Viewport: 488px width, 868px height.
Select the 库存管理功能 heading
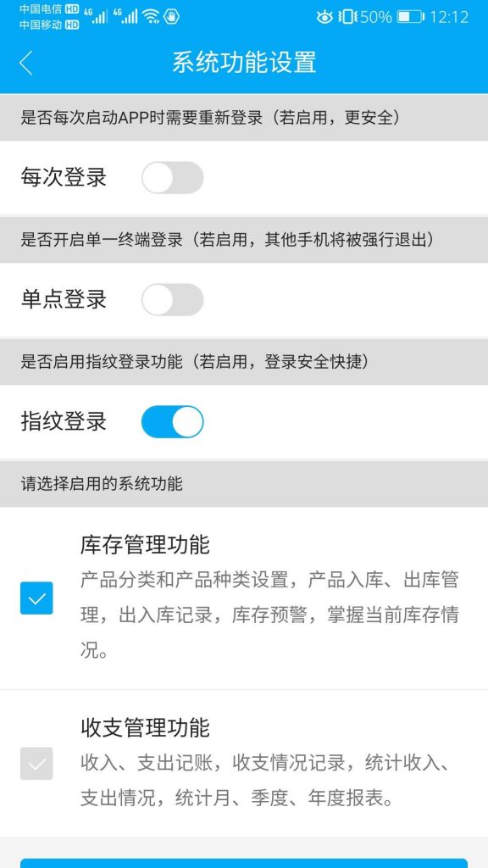coord(145,545)
